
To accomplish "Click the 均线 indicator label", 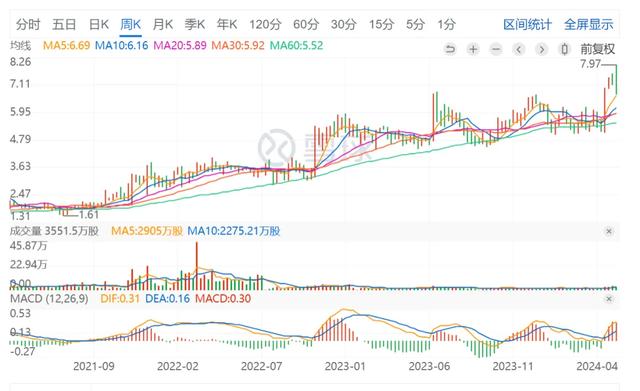I will click(x=20, y=45).
